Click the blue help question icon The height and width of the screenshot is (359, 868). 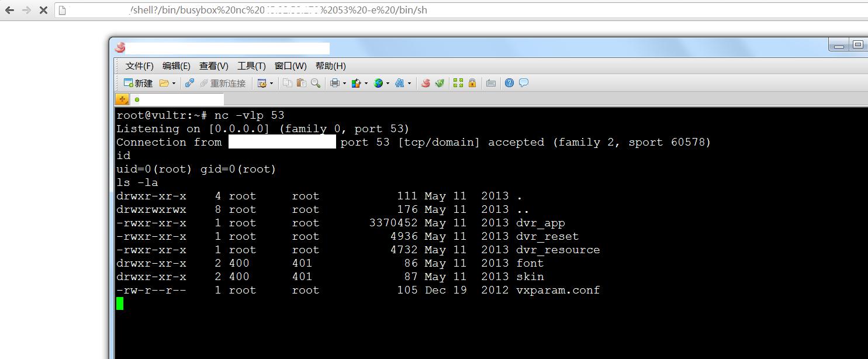click(509, 83)
